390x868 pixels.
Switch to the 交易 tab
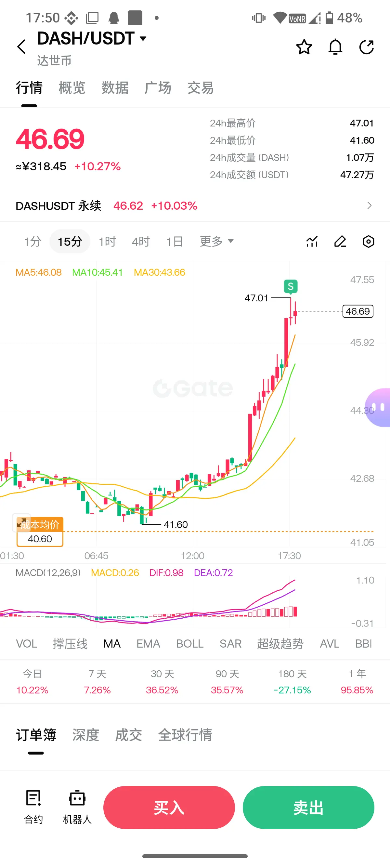[201, 88]
